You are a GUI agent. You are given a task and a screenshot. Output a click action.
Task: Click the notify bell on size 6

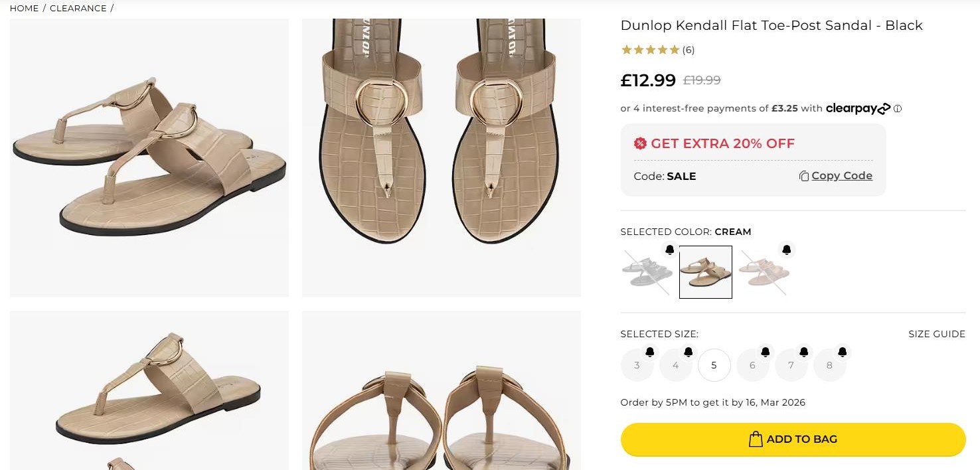(766, 352)
